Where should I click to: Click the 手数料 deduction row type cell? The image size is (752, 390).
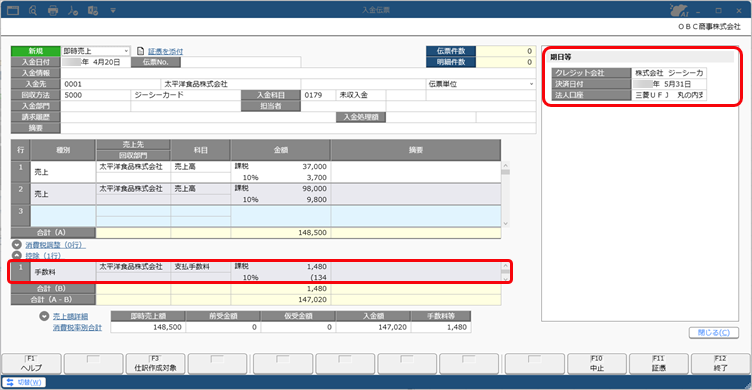[63, 272]
